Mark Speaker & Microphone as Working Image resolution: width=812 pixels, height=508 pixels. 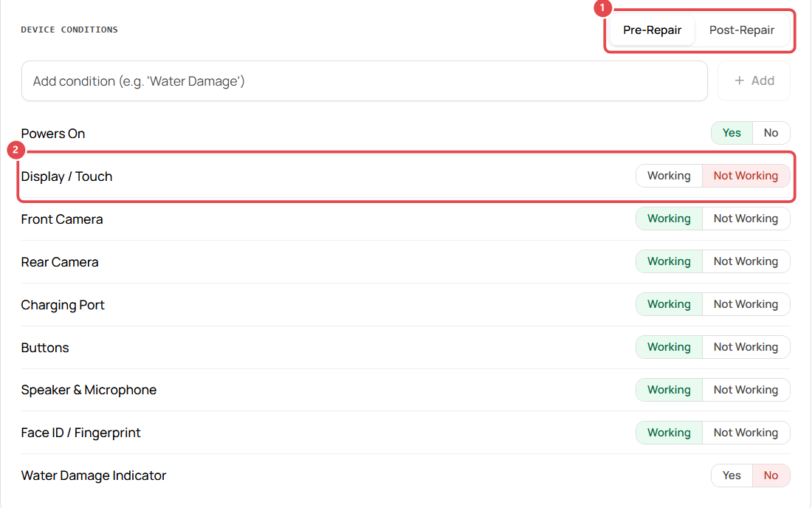point(669,390)
